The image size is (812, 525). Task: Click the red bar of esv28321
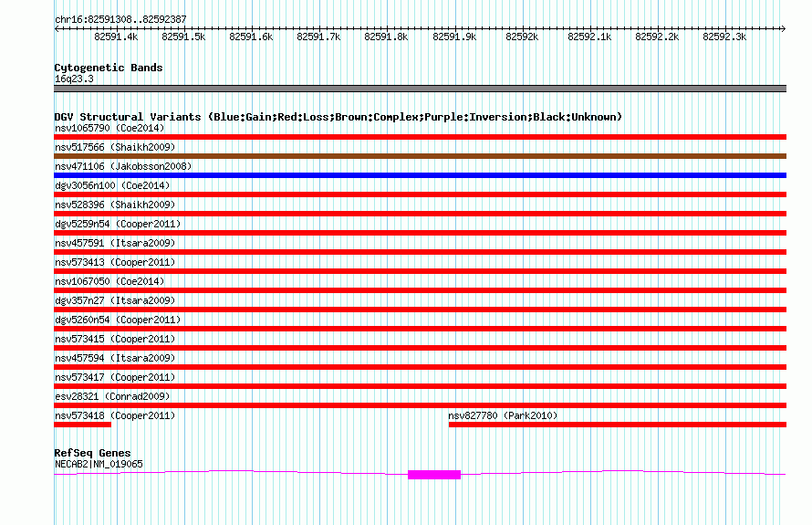tap(420, 405)
